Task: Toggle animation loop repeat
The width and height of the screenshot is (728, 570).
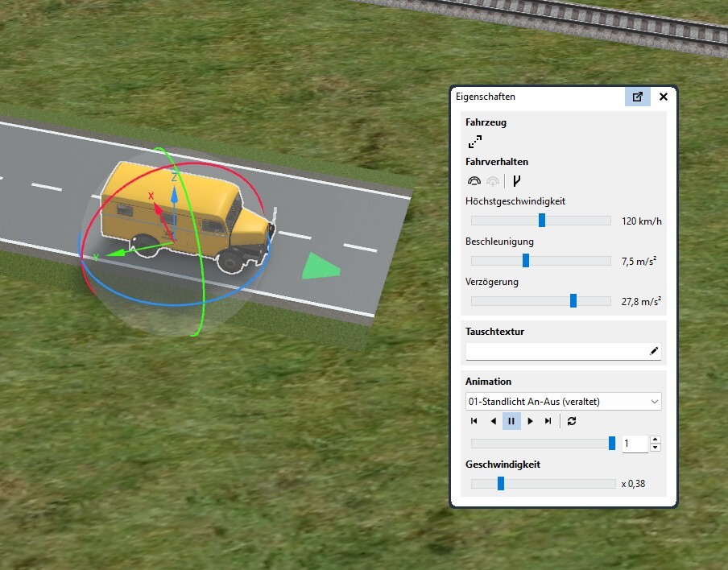Action: [x=572, y=421]
